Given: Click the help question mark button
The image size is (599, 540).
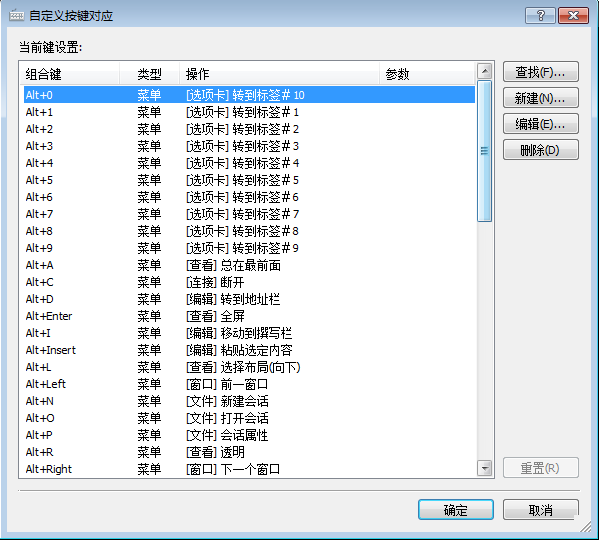Looking at the screenshot, I should (540, 16).
